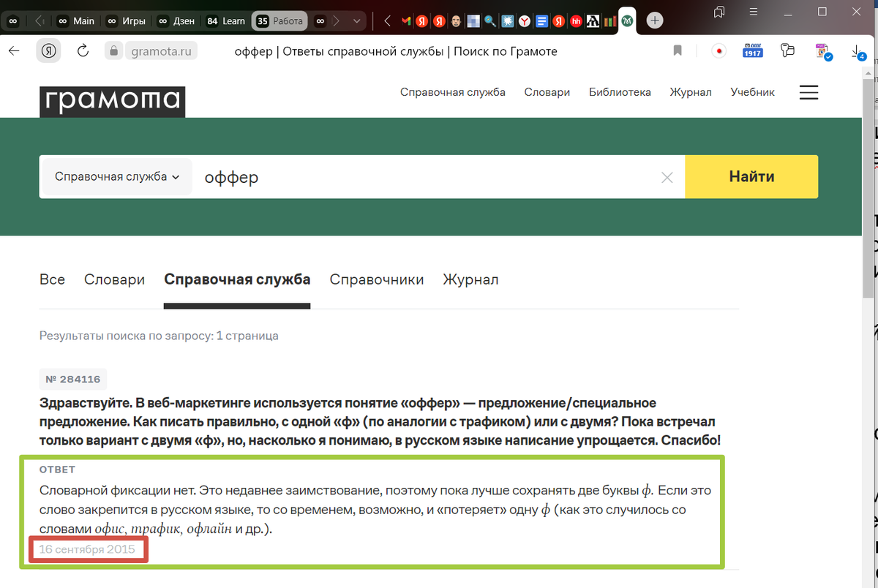The image size is (878, 588).
Task: Switch to the Журнал results tab
Action: [470, 279]
